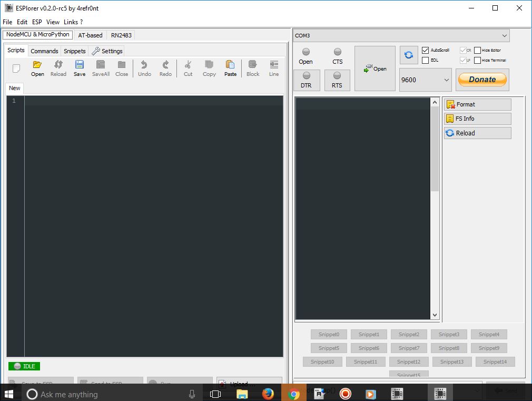Undo the last edit
The height and width of the screenshot is (401, 532).
coord(144,69)
